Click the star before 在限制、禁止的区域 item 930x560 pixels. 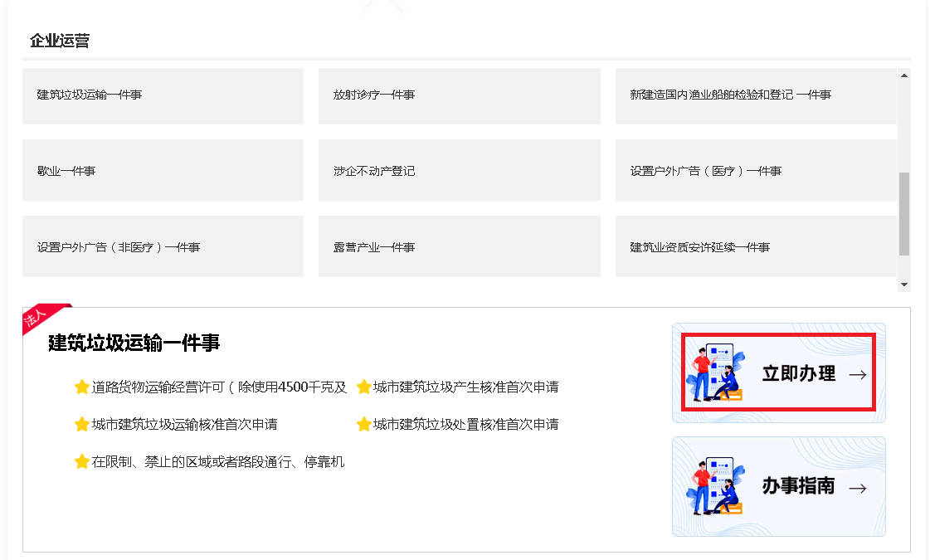click(x=80, y=461)
